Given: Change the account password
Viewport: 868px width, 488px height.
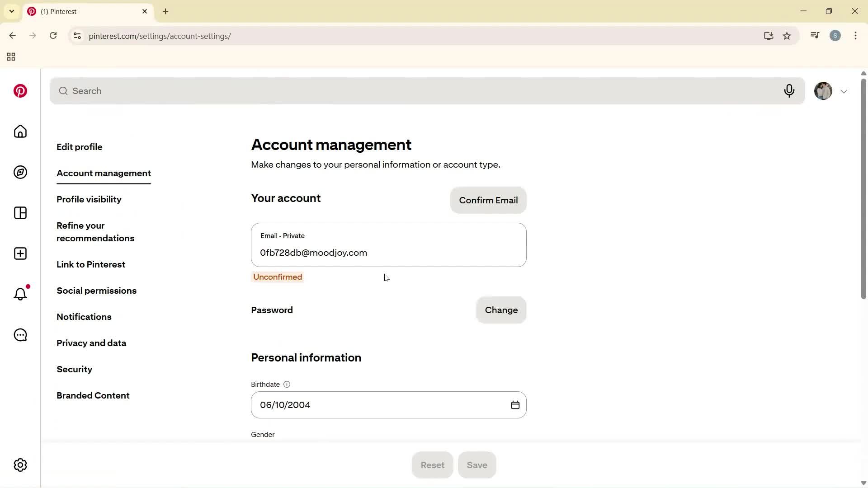Looking at the screenshot, I should click(501, 310).
